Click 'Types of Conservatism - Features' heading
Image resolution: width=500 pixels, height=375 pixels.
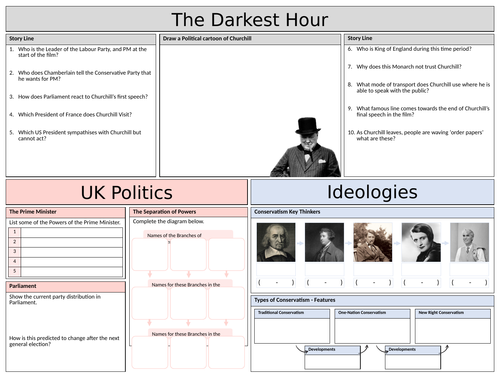[295, 300]
